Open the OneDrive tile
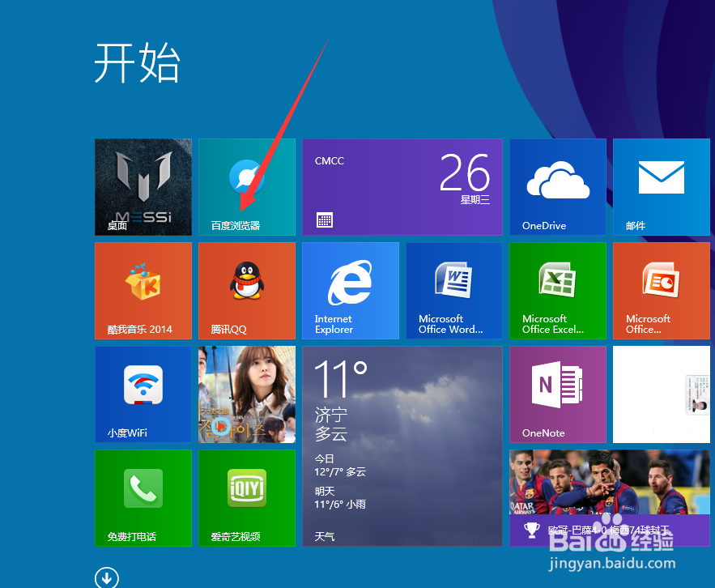The image size is (715, 588). 558,187
